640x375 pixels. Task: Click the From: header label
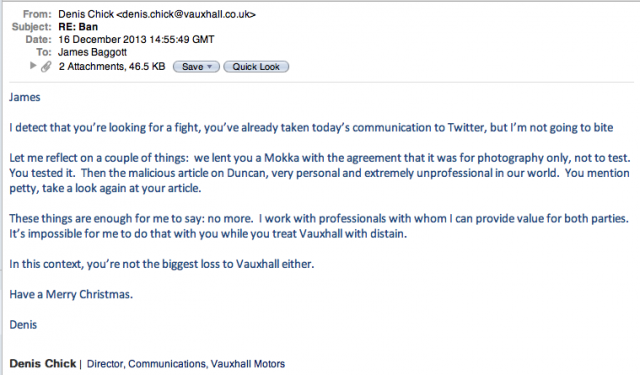(x=37, y=14)
